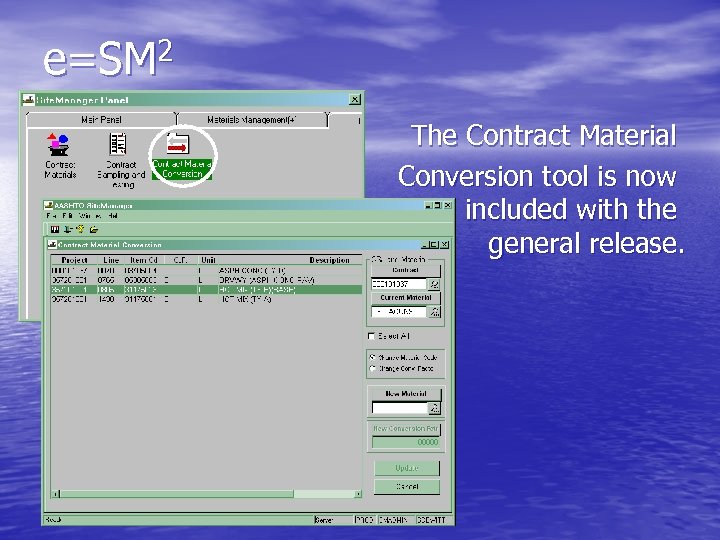Close the SiteManager Panel window
The height and width of the screenshot is (540, 720).
[355, 99]
